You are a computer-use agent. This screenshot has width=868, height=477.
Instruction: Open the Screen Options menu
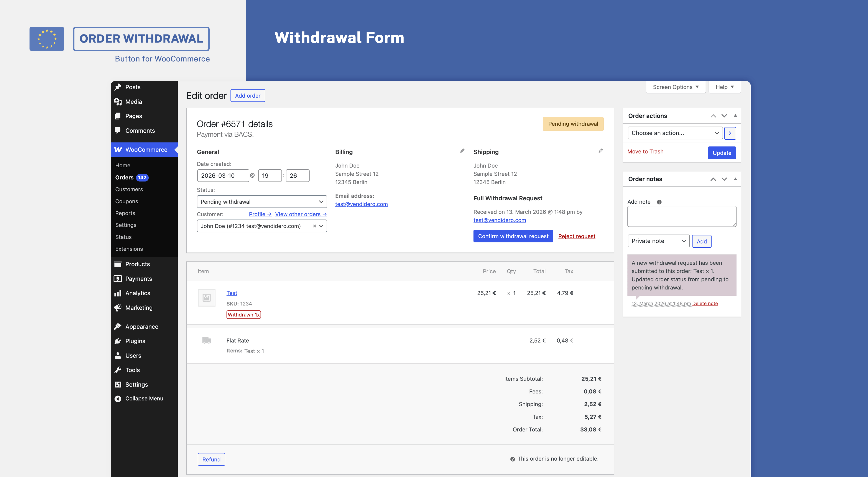click(676, 87)
